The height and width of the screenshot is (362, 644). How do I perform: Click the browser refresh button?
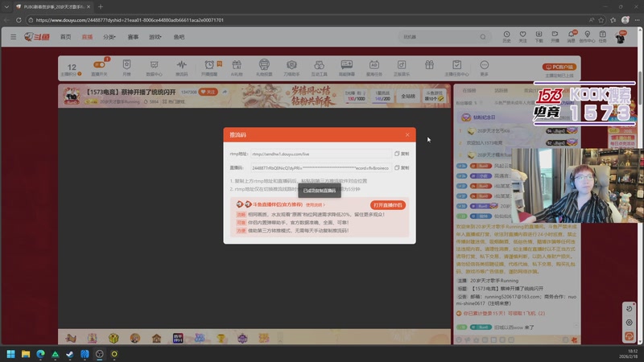coord(19,19)
